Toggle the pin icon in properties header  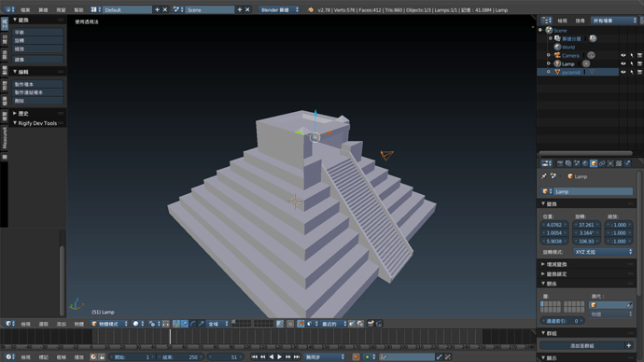[x=544, y=176]
